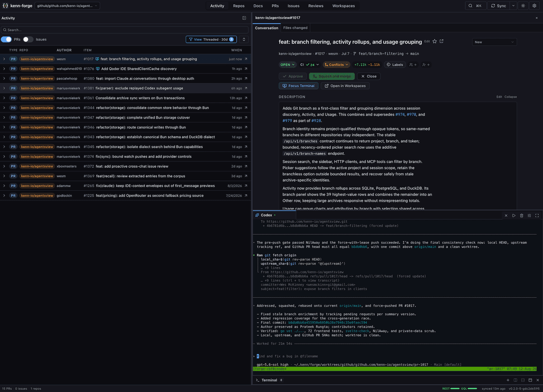543x392 pixels.
Task: Click kenn-forge logo in top bar
Action: [x=17, y=6]
